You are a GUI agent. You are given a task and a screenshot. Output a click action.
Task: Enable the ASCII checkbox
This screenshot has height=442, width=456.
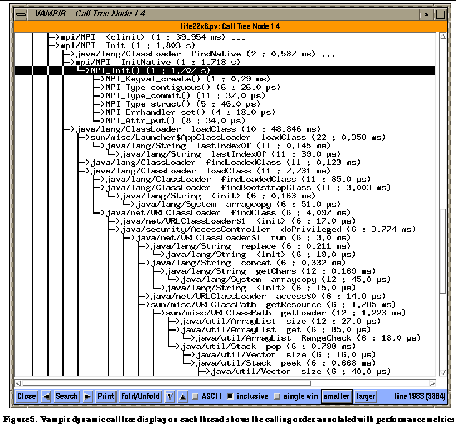(195, 396)
